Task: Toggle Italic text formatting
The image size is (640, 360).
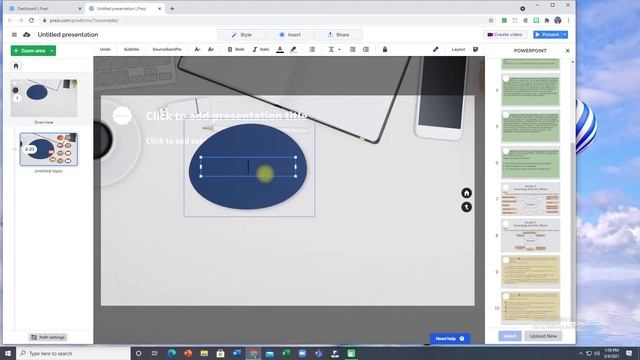Action: pos(261,49)
